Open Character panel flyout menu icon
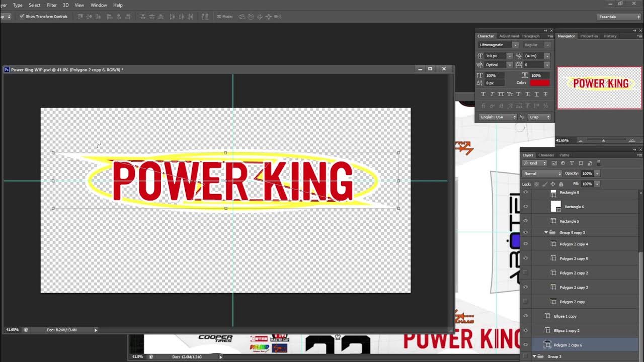Image resolution: width=644 pixels, height=362 pixels. click(550, 36)
